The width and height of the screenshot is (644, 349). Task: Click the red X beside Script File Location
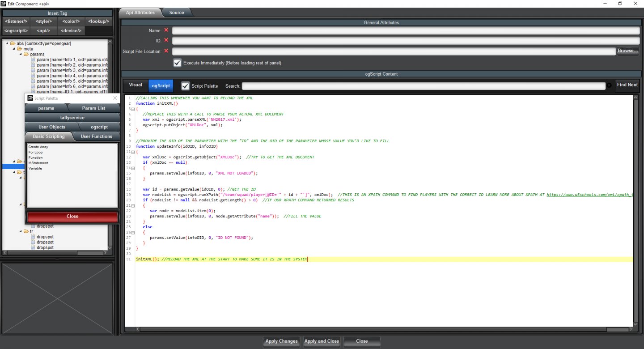(166, 51)
